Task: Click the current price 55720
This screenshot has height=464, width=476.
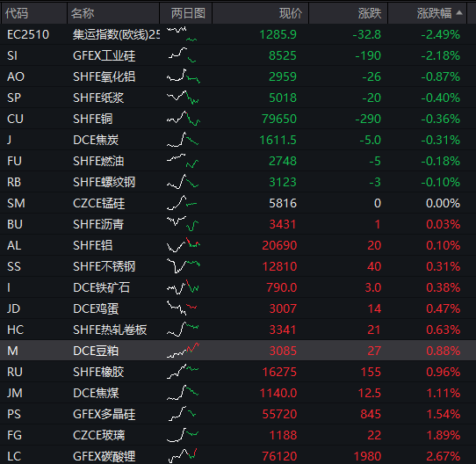Action: click(279, 414)
